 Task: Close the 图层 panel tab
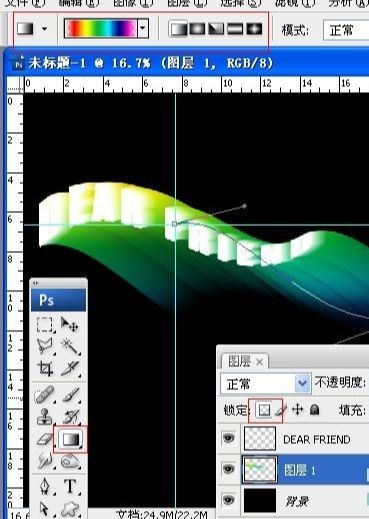(x=260, y=362)
